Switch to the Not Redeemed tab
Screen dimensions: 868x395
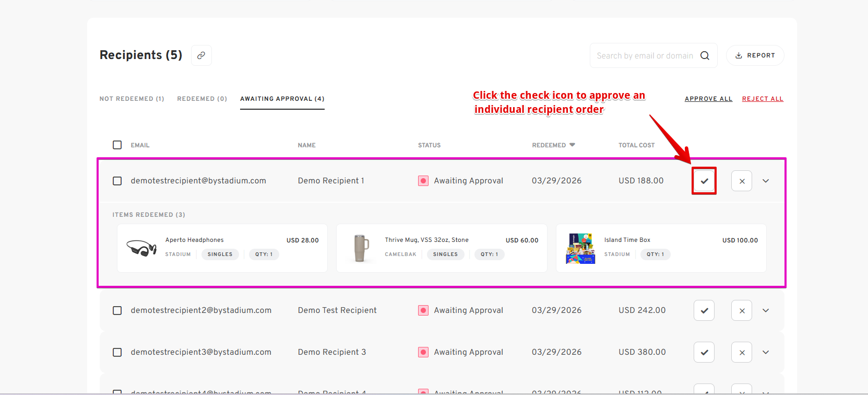[x=132, y=99]
